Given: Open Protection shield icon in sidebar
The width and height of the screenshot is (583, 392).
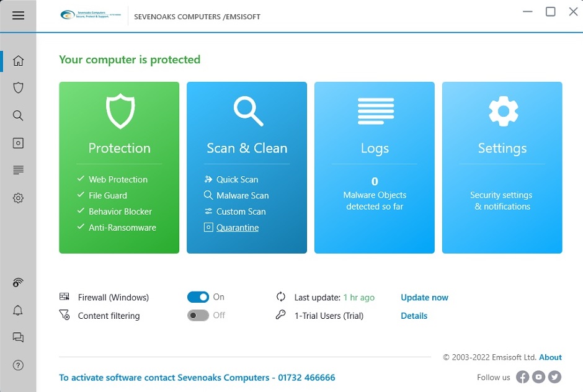Looking at the screenshot, I should (x=18, y=88).
